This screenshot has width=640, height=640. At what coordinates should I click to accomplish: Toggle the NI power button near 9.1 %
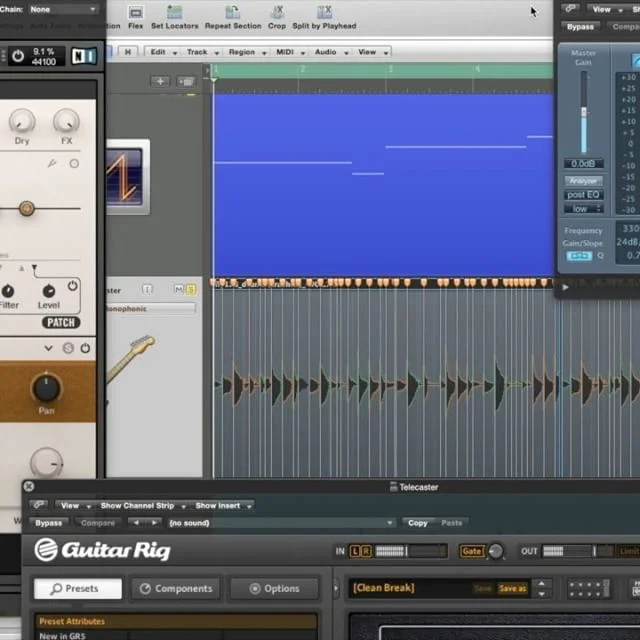[18, 56]
